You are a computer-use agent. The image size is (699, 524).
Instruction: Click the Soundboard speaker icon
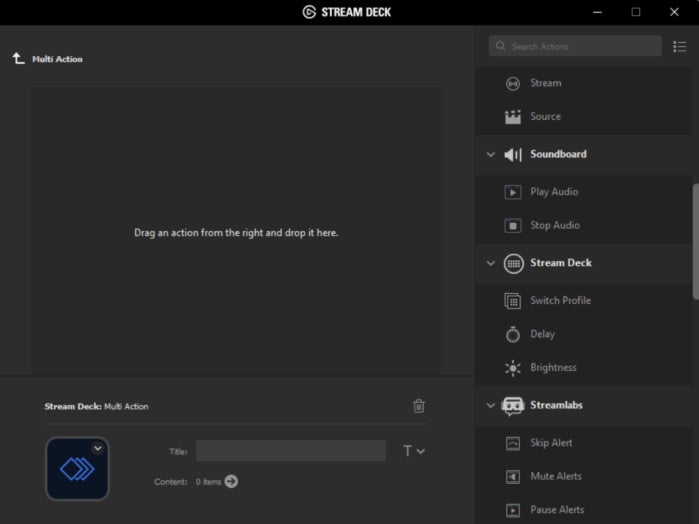click(513, 155)
